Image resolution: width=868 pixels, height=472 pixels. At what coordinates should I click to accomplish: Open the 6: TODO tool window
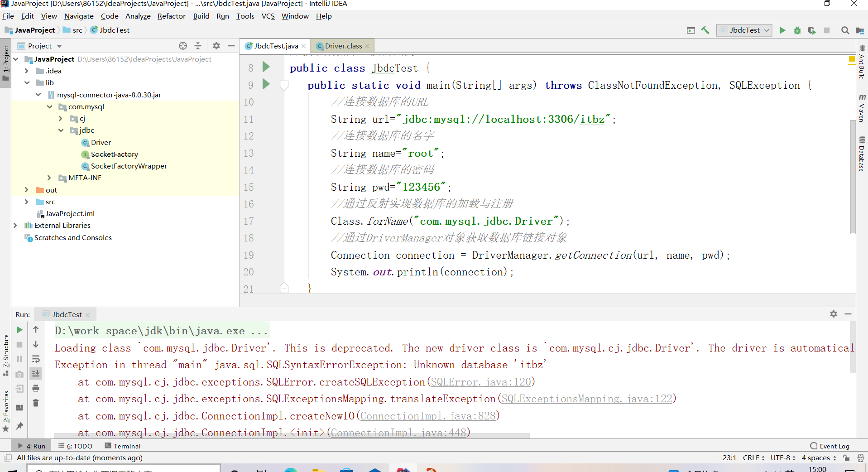75,446
